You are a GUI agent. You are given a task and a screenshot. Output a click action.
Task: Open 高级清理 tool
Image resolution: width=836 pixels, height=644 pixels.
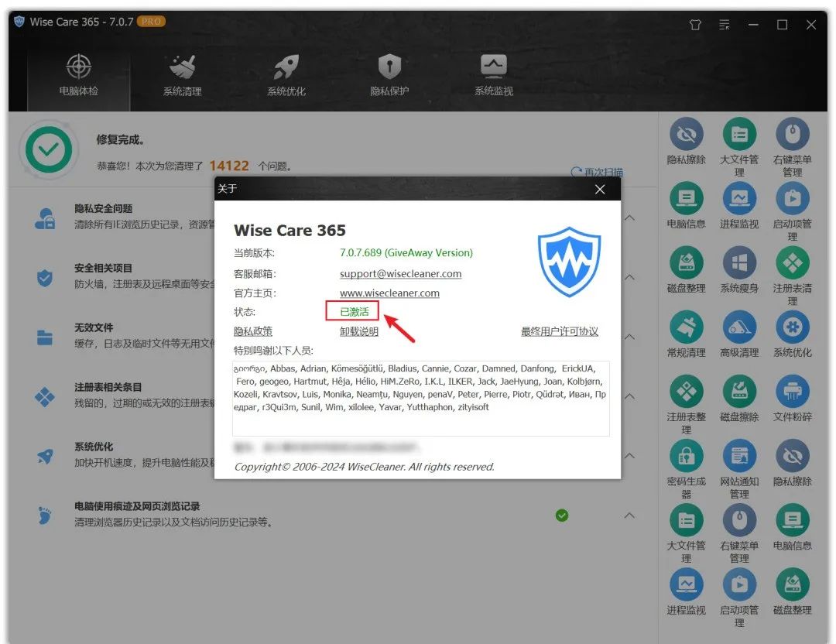coord(739,335)
